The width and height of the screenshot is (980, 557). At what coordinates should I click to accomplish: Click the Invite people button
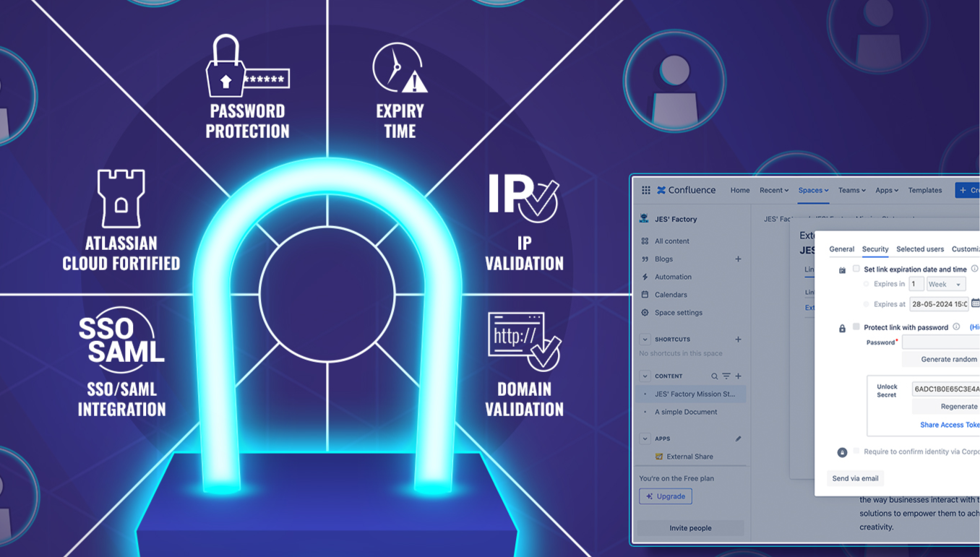point(690,528)
